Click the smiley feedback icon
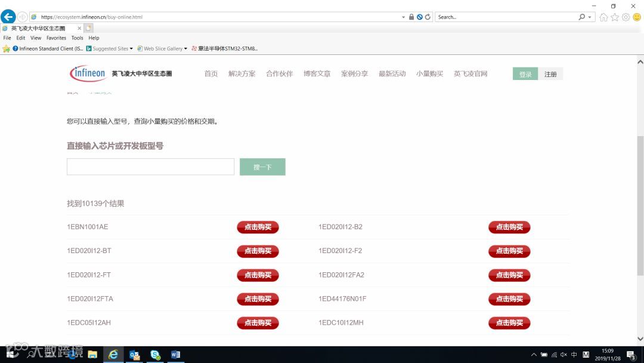Screen dimensions: 644x363 click(637, 17)
